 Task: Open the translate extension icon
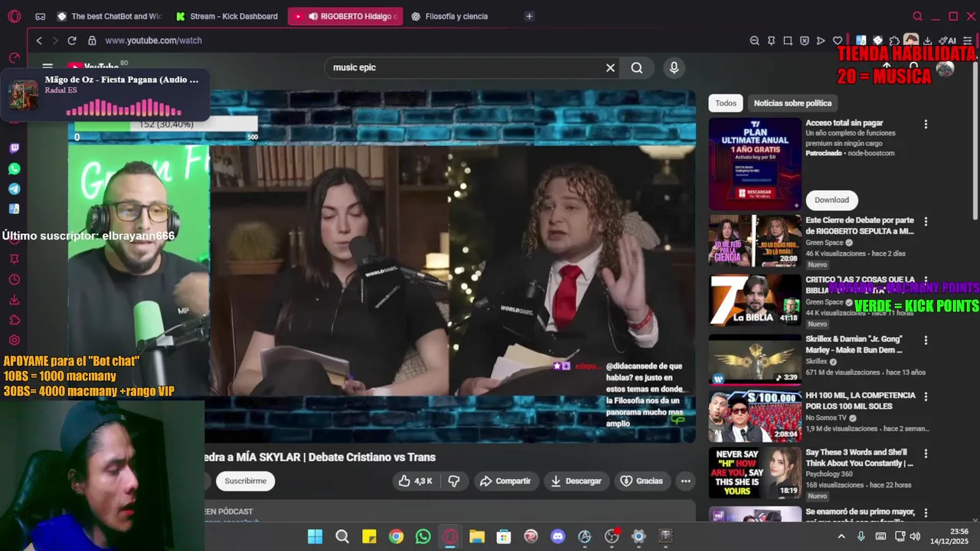pos(861,41)
